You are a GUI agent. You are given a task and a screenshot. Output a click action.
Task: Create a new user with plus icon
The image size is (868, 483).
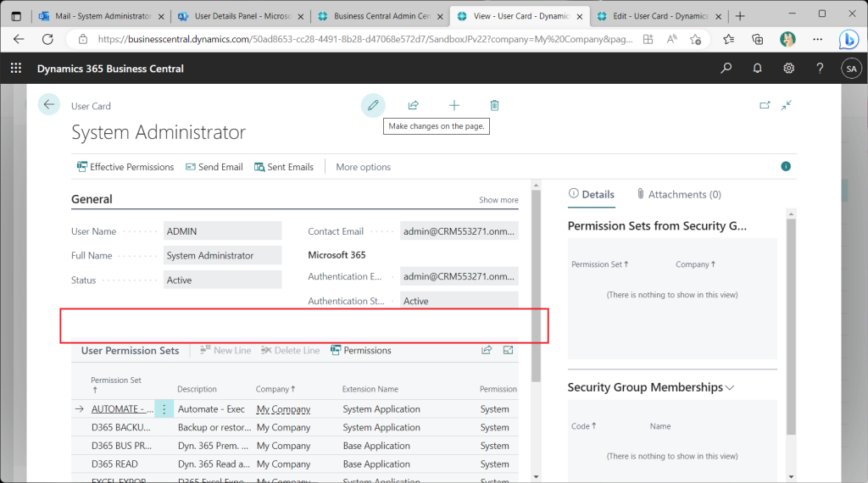point(454,105)
